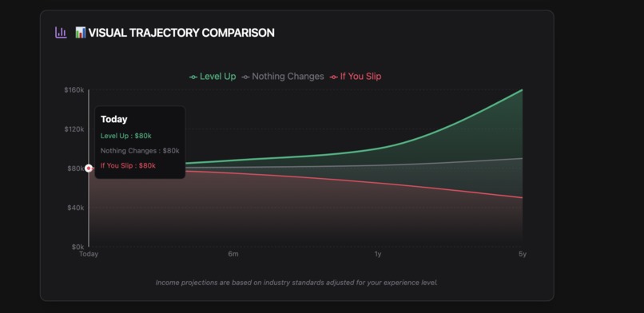Select the 1y tick on the x-axis

pos(378,254)
